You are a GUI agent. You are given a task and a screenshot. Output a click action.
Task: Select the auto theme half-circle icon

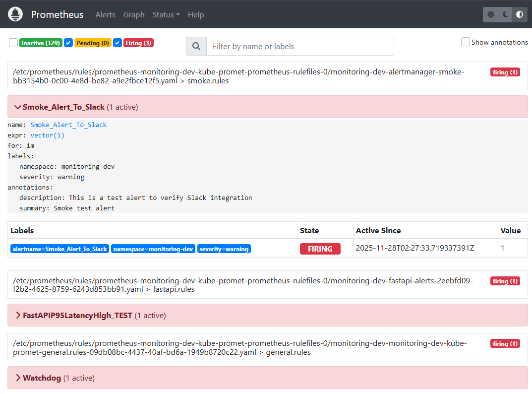click(x=520, y=14)
